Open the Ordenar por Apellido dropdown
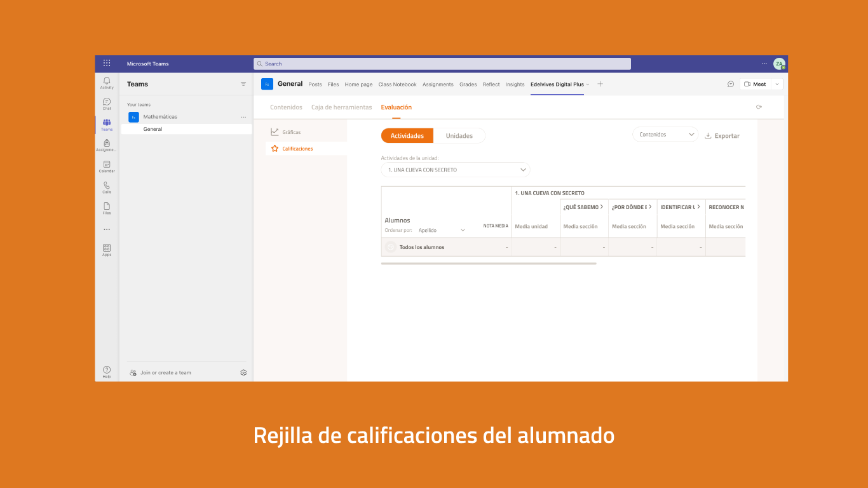The height and width of the screenshot is (488, 868). click(442, 230)
